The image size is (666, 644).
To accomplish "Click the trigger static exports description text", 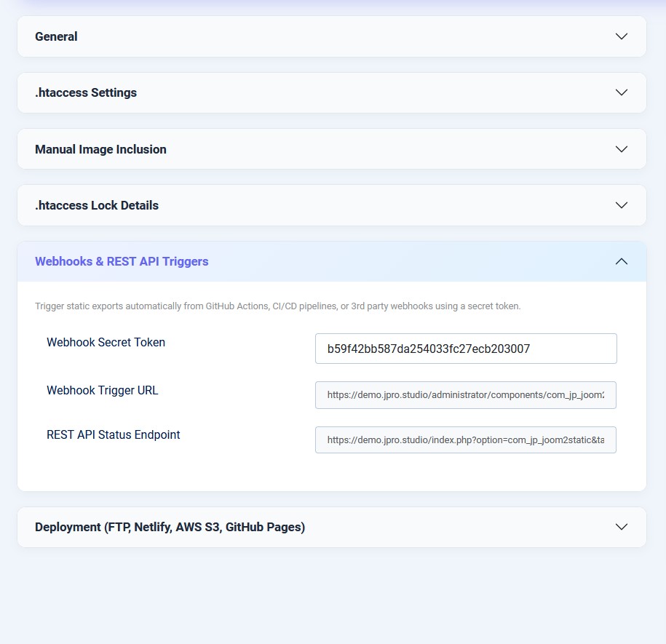I will pos(278,306).
